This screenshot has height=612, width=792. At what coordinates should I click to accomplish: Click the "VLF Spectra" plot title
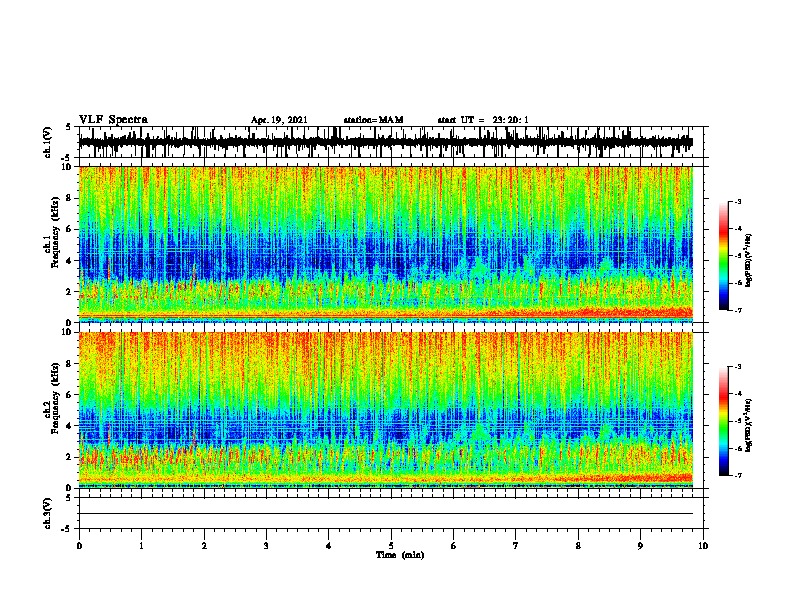click(113, 120)
